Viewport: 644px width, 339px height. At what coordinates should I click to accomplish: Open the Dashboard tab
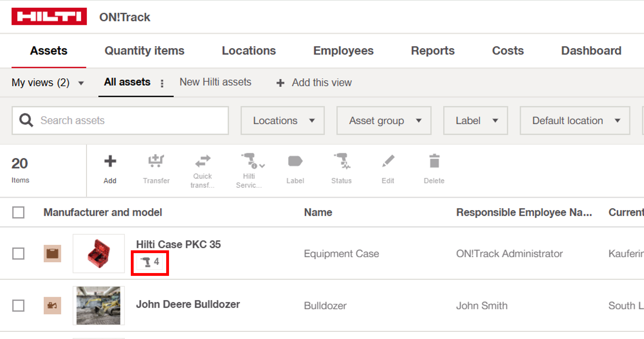point(591,51)
